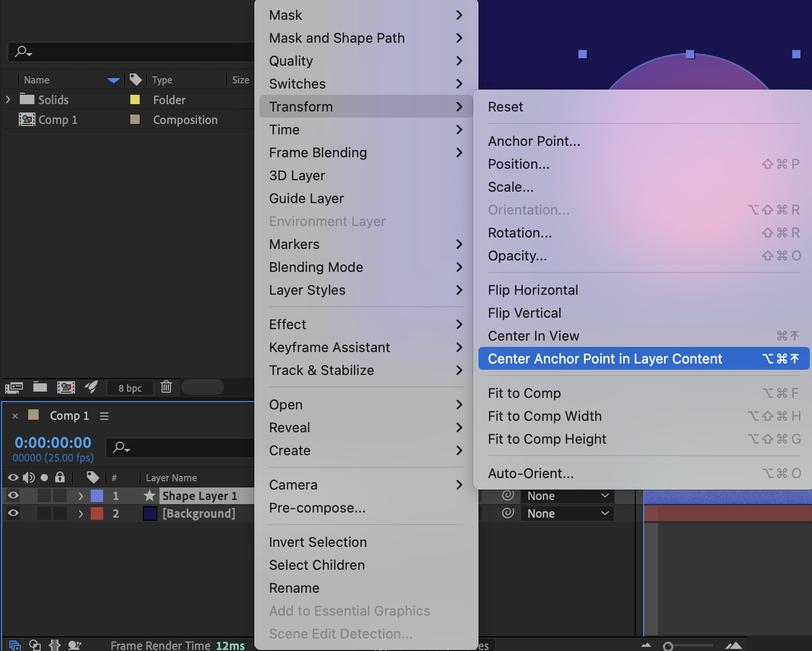Create a new folder in Project panel
812x651 pixels.
[x=40, y=386]
